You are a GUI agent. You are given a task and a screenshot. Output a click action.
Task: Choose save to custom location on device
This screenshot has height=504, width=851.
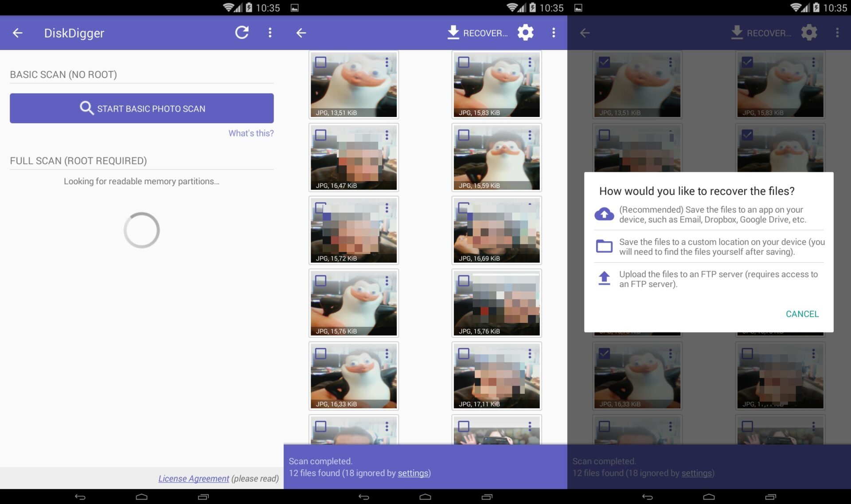pyautogui.click(x=709, y=247)
